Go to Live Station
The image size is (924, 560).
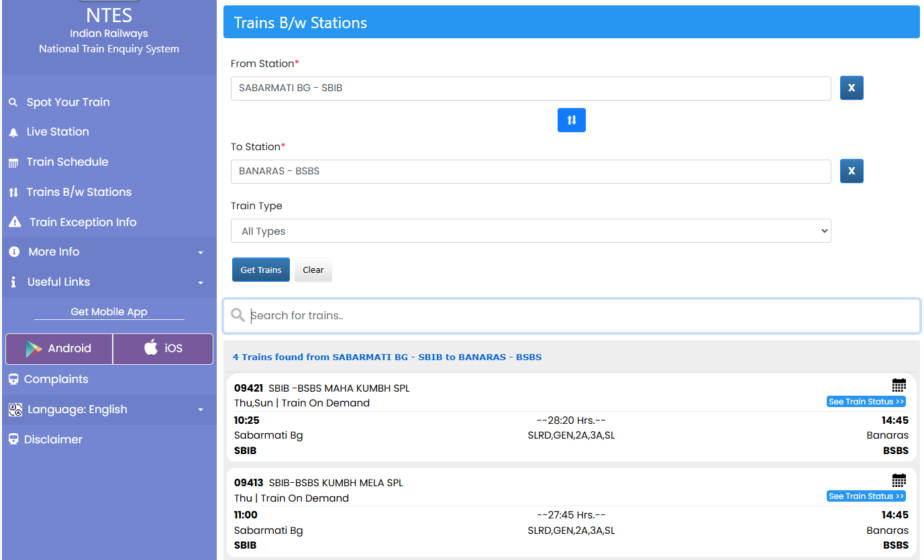tap(58, 132)
